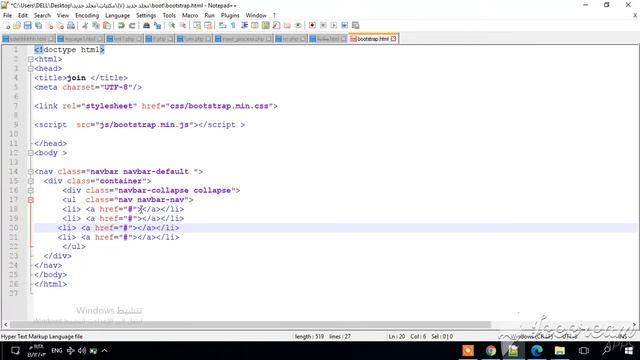Open the Folder as Workspace icon
This screenshot has width=640, height=360.
tap(287, 25)
